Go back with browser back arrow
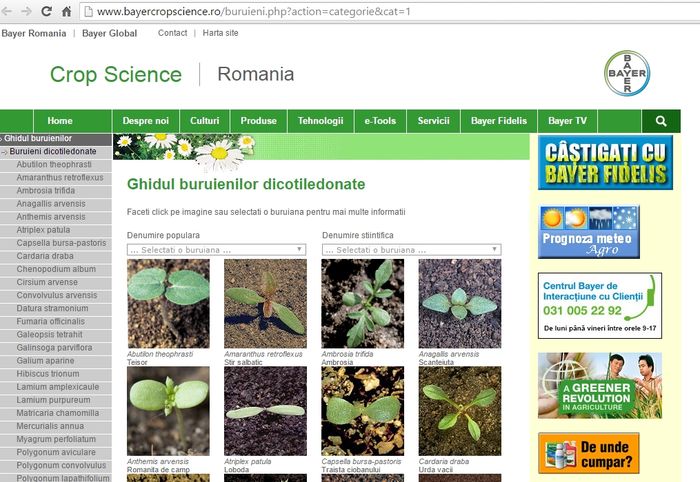700x482 pixels. coord(7,11)
